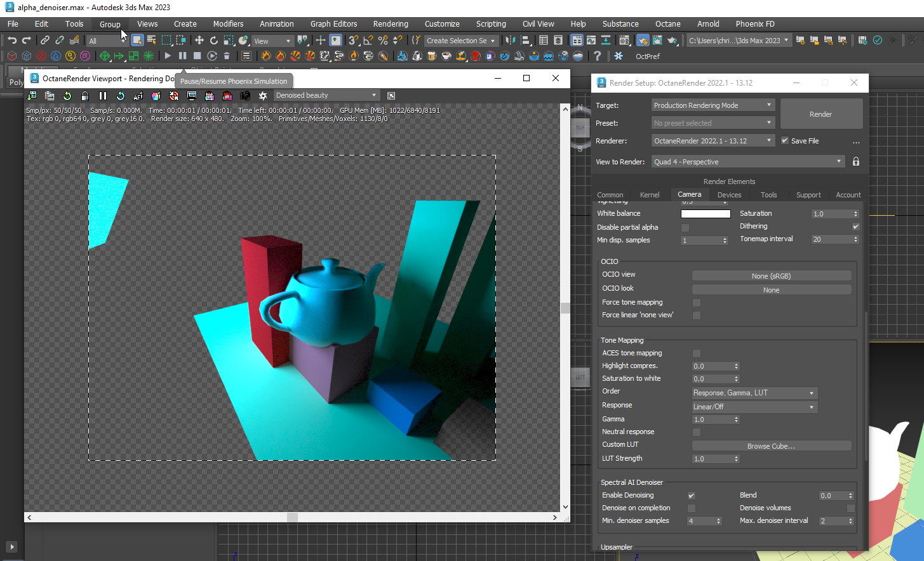Click the black camera icon in Octane Viewport
The width and height of the screenshot is (924, 561).
[245, 96]
